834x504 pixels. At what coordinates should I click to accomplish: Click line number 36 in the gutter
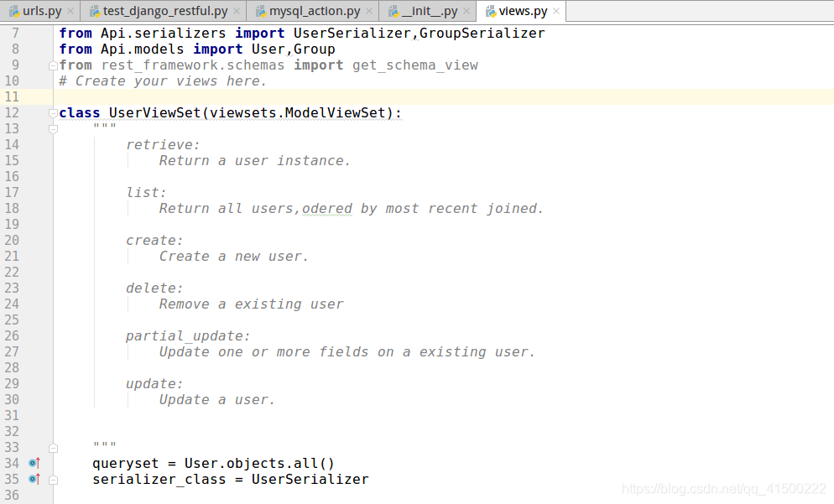click(x=12, y=495)
